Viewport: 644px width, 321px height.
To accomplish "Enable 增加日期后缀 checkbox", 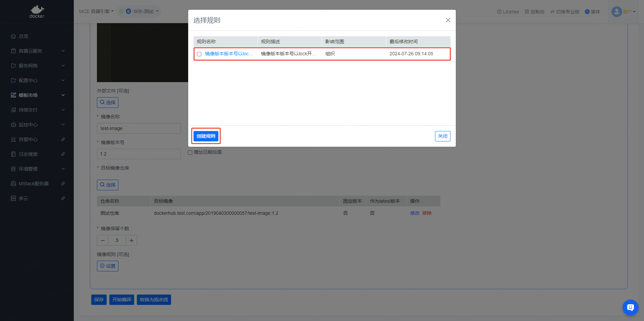I will [x=190, y=152].
